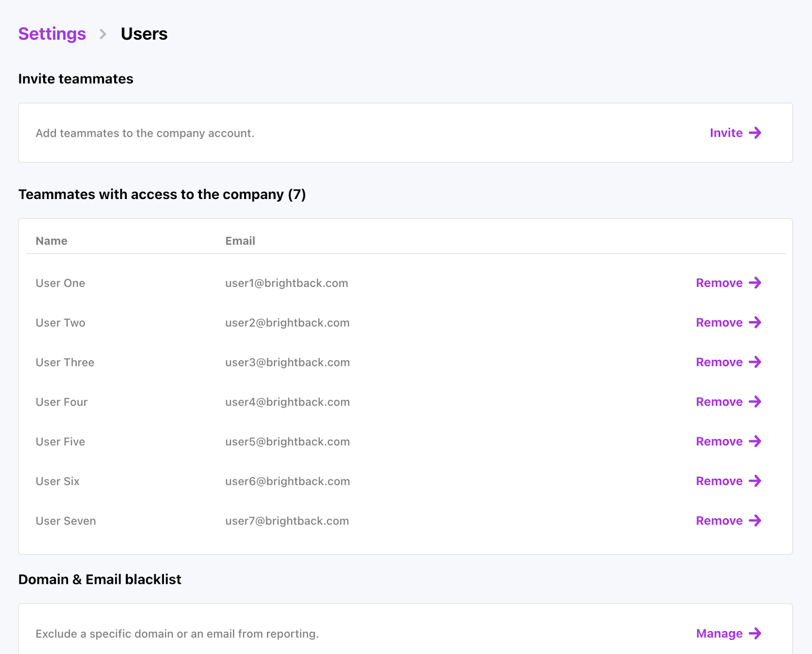Open the Invite teammates link
Screen dimensions: 812x654
point(726,133)
